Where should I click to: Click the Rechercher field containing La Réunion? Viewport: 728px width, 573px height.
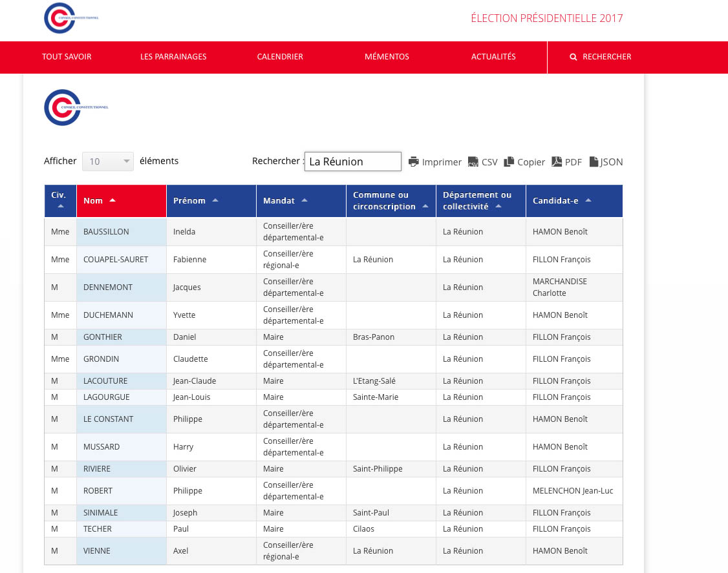(x=353, y=161)
